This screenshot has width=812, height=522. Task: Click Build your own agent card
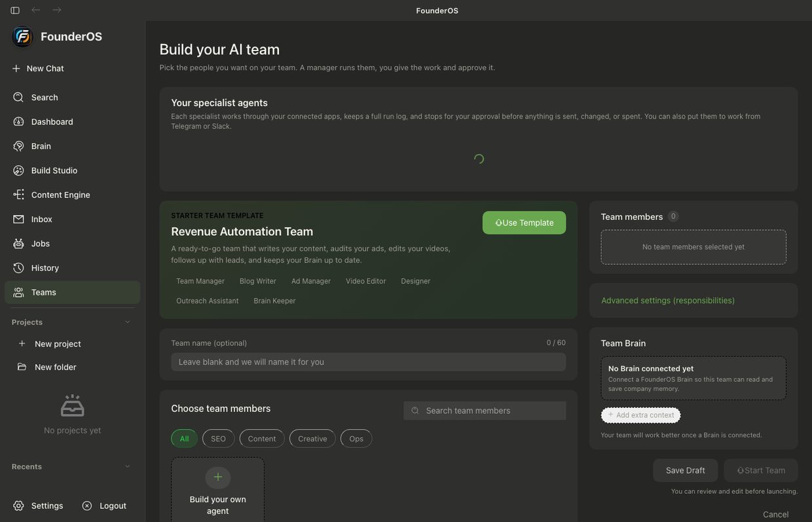click(218, 490)
